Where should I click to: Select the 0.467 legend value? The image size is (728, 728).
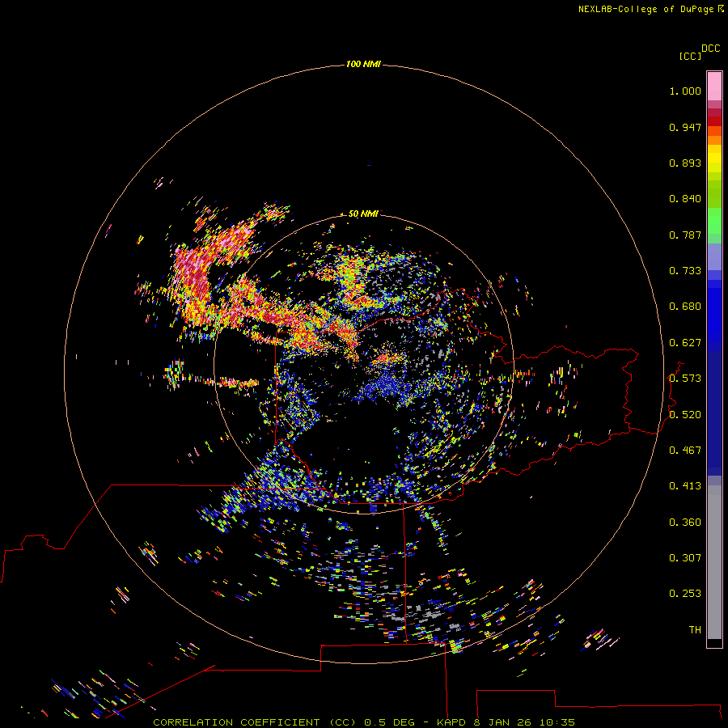click(685, 451)
